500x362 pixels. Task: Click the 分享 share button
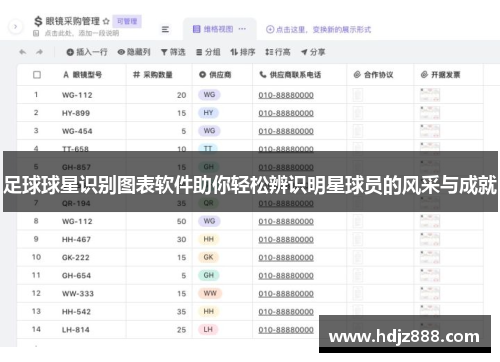point(313,52)
